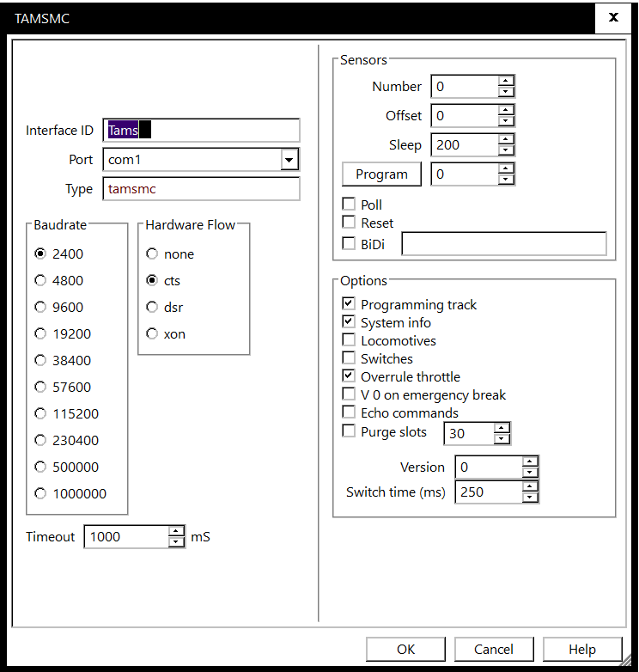Open Help for this dialog
Viewport: 639px width, 672px height.
(x=581, y=649)
